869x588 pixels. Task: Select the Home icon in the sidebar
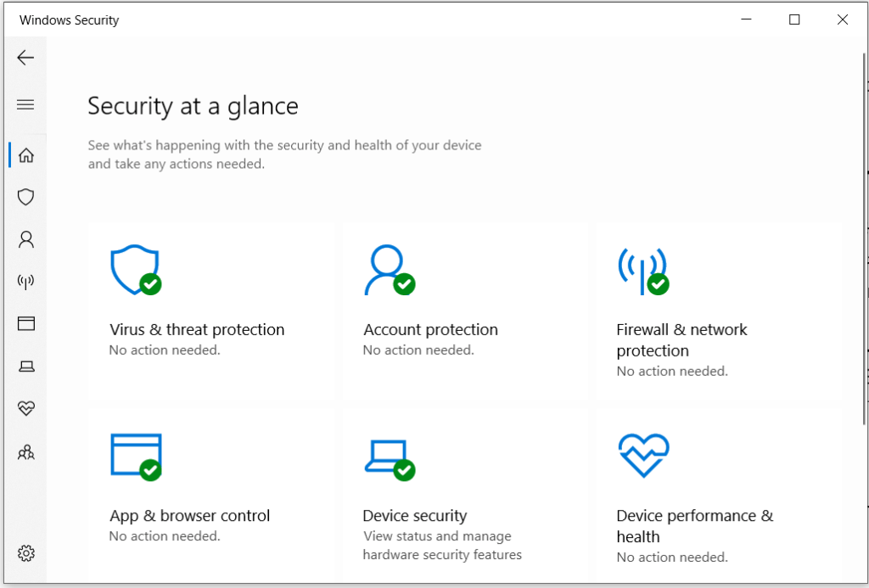(25, 155)
